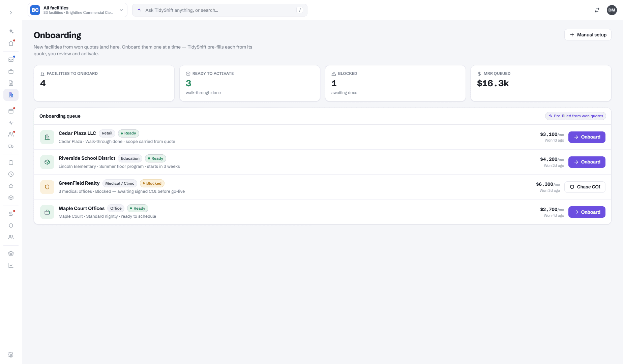
Task: Expand the collapsed sidebar with the chevron
Action: (11, 12)
